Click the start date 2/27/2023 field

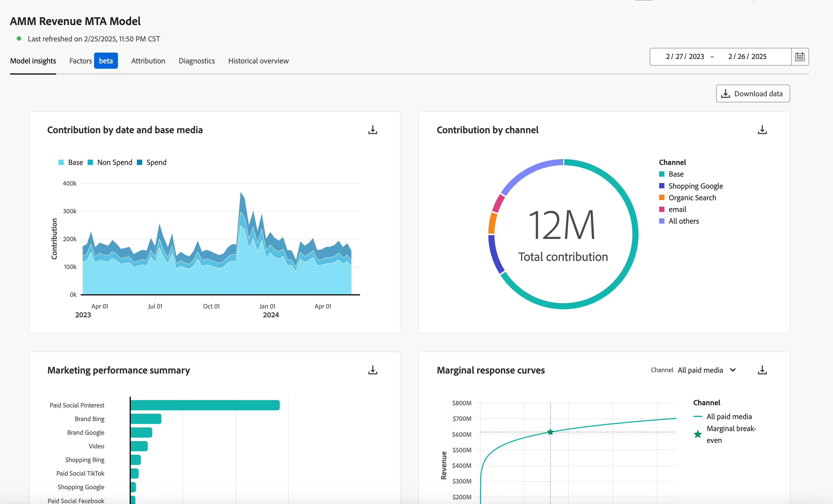[x=685, y=56]
